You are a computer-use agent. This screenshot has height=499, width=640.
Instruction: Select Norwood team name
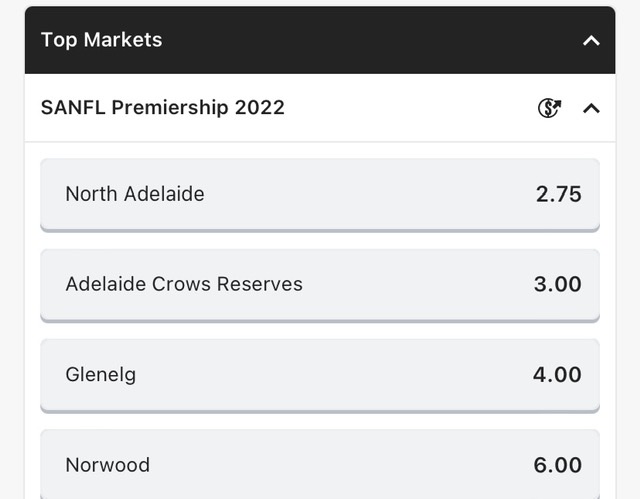108,465
